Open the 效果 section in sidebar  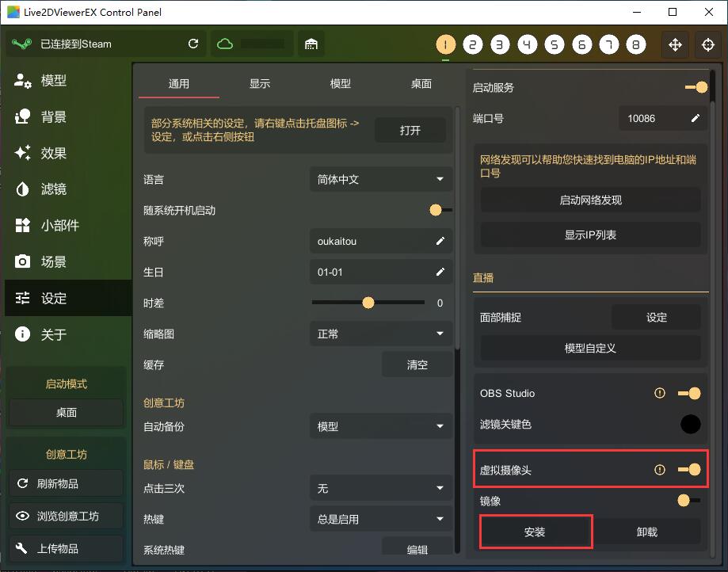[68, 153]
